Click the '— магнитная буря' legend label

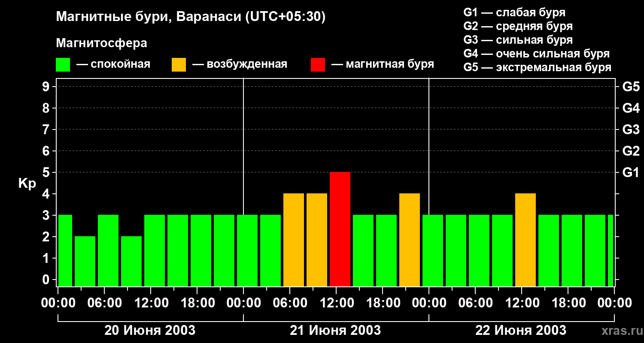coord(383,64)
